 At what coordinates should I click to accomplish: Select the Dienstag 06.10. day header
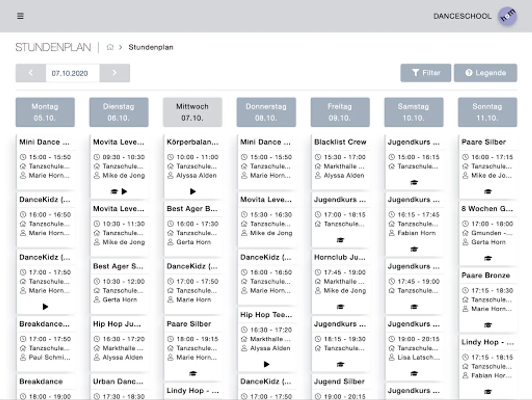tap(119, 112)
